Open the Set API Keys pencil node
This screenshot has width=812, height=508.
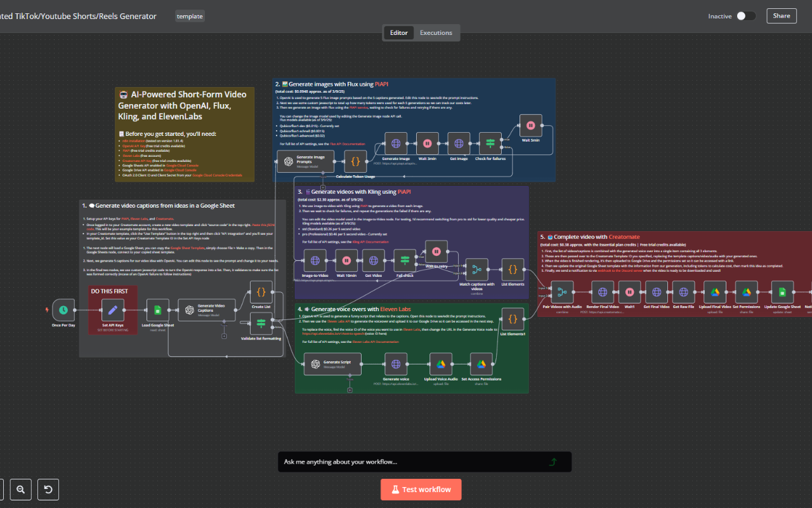click(x=113, y=310)
